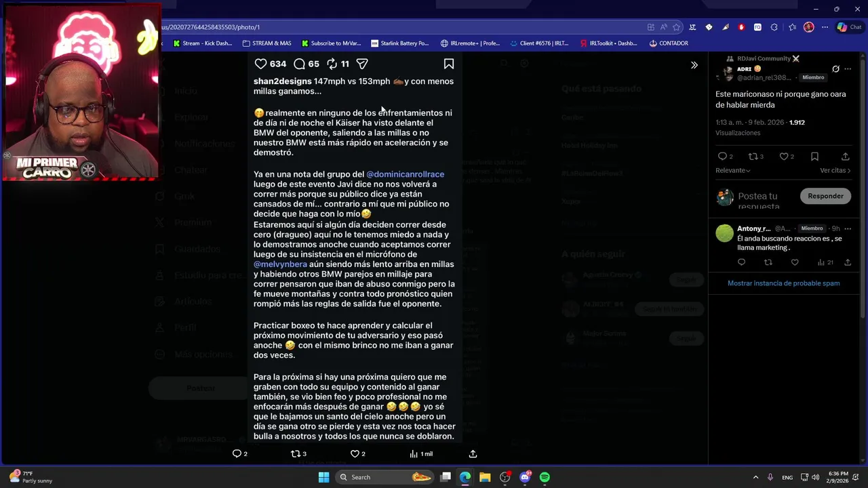Open the IRLremote+ bookmark

(x=469, y=43)
